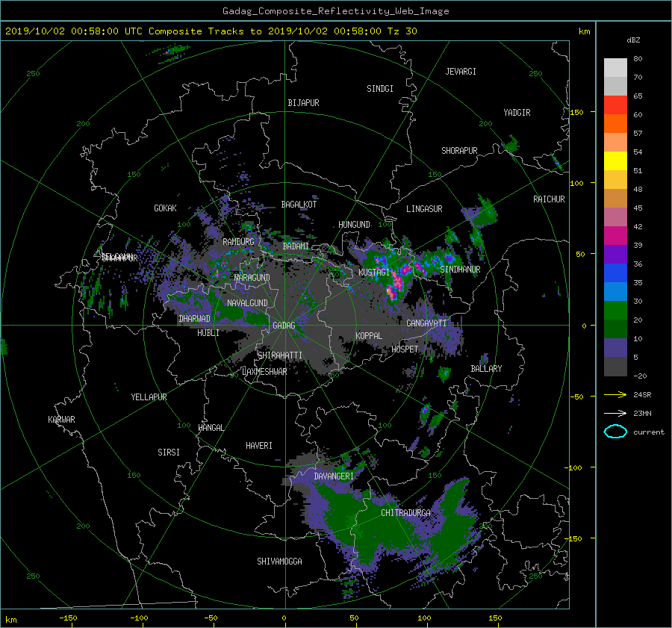Click the YELLAPUR city label
The height and width of the screenshot is (628, 672).
tap(149, 397)
